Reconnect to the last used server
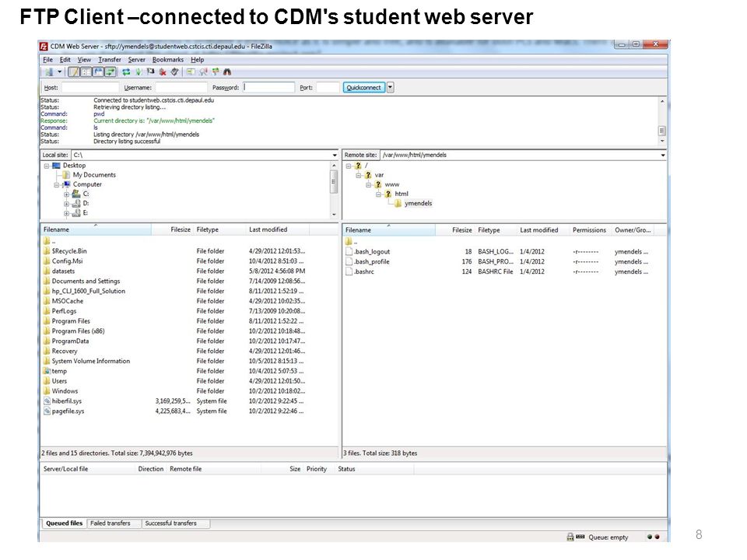The width and height of the screenshot is (747, 560). click(x=175, y=72)
